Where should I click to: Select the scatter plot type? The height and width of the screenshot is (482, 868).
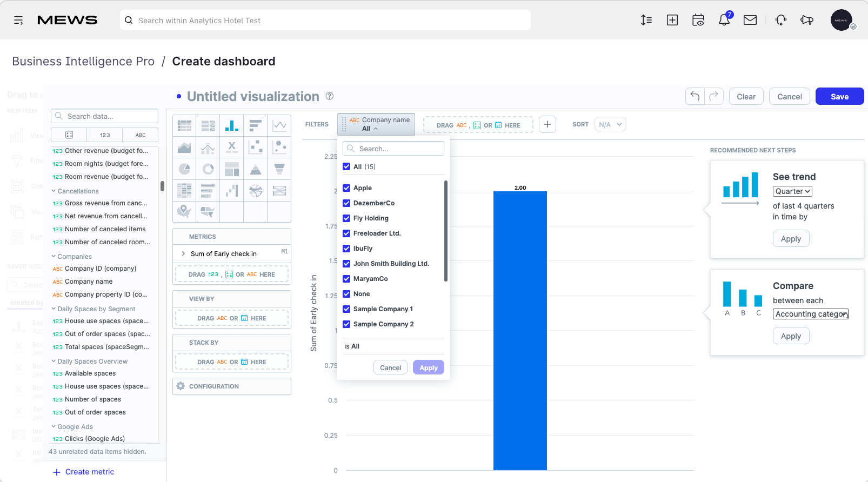point(256,147)
